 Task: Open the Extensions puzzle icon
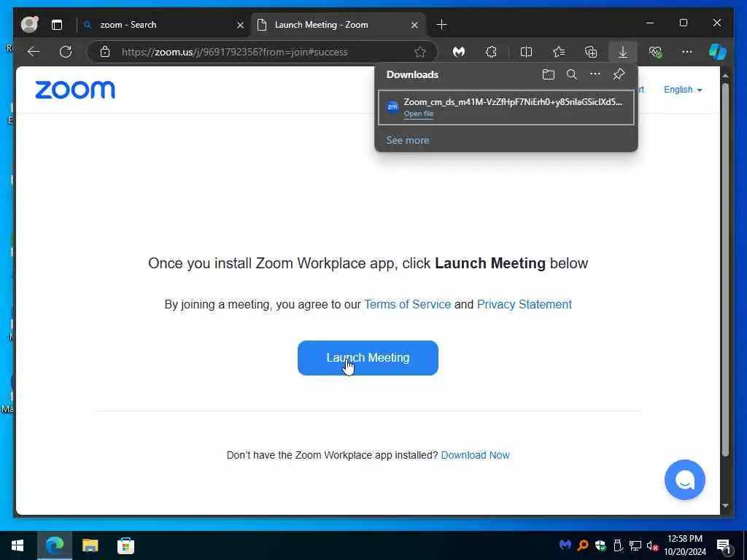click(491, 52)
